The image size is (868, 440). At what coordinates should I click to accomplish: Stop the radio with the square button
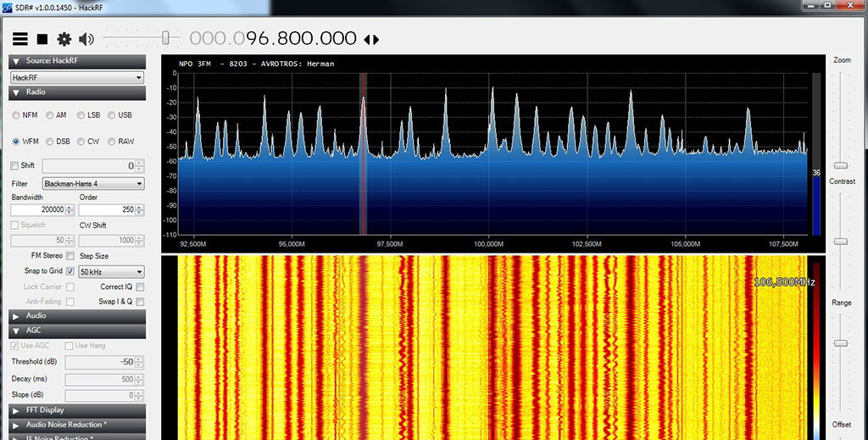pyautogui.click(x=42, y=39)
